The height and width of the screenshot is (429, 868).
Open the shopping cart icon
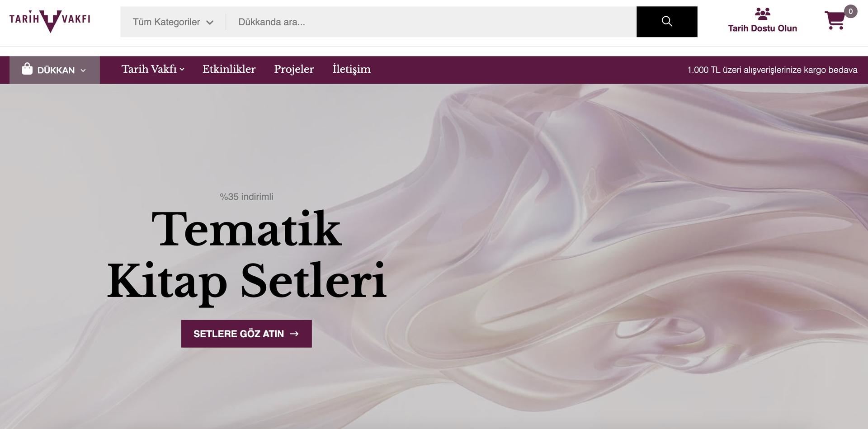835,20
